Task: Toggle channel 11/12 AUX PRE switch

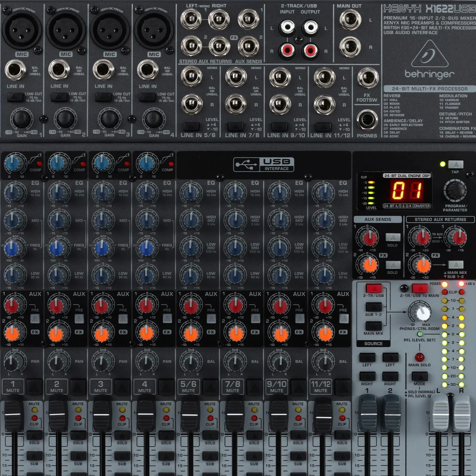Action: pyautogui.click(x=344, y=318)
